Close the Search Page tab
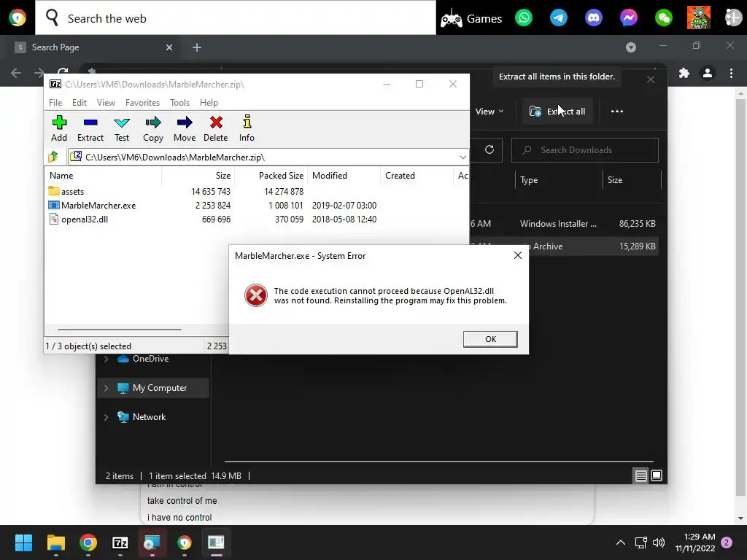Image resolution: width=747 pixels, height=560 pixels. pyautogui.click(x=169, y=47)
